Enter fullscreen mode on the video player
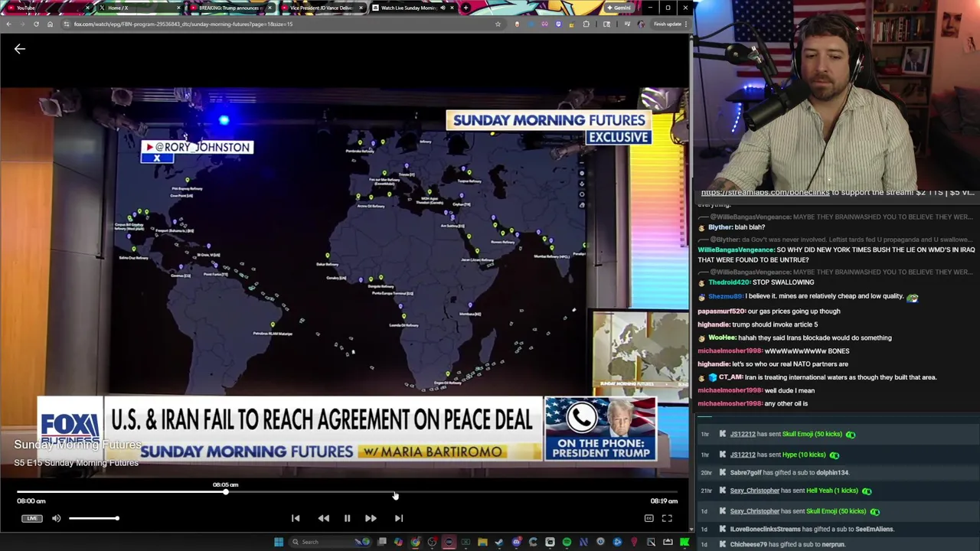The height and width of the screenshot is (551, 980). point(667,518)
